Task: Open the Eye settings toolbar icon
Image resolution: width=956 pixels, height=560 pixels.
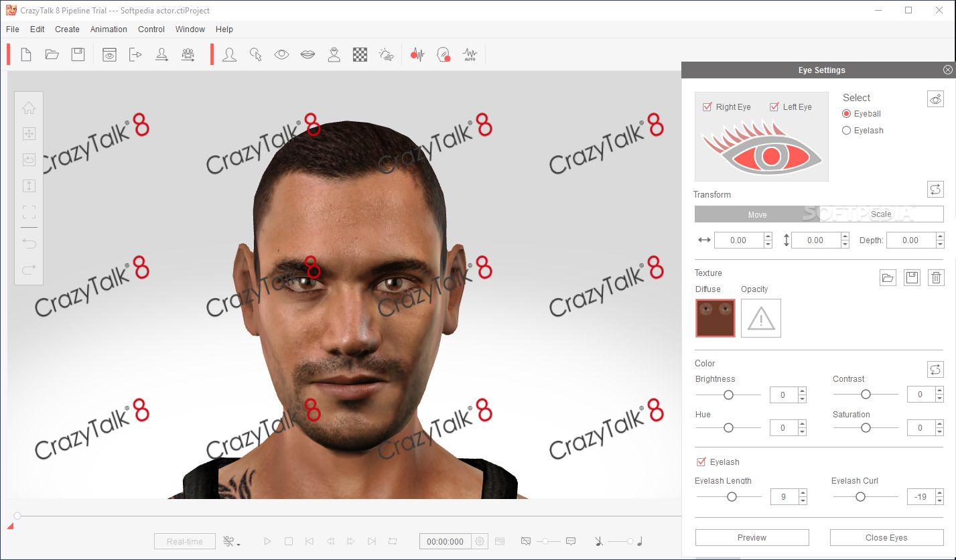Action: (x=281, y=55)
